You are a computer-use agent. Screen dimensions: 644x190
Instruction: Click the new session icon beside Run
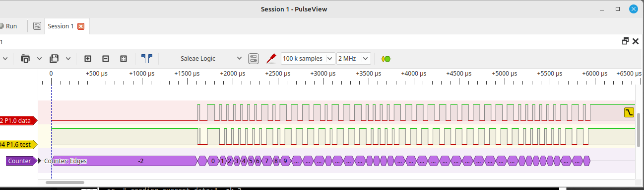(x=37, y=26)
